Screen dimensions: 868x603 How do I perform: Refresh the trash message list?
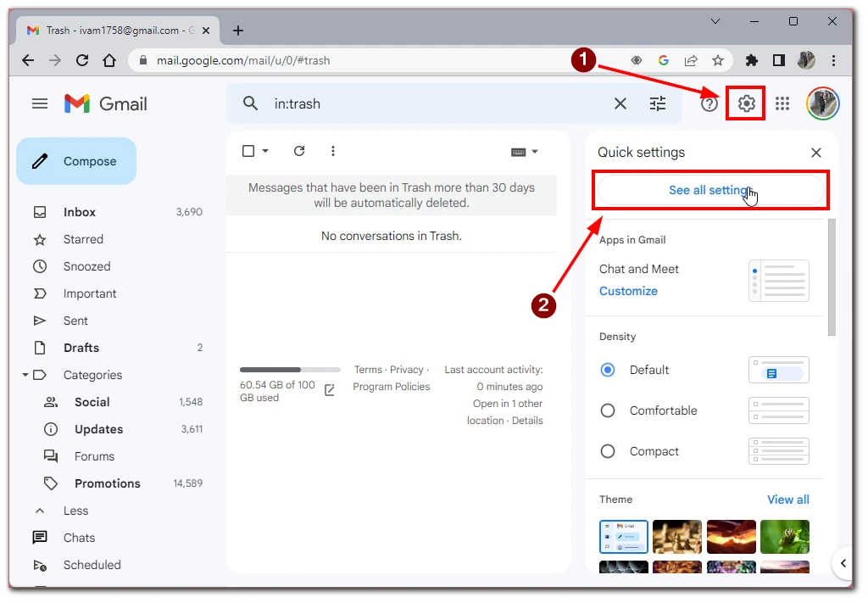[299, 151]
